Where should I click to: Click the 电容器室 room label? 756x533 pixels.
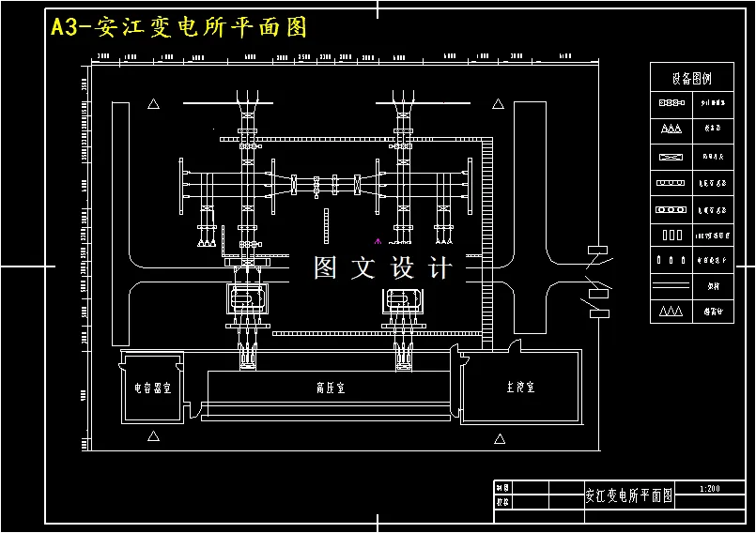[152, 388]
